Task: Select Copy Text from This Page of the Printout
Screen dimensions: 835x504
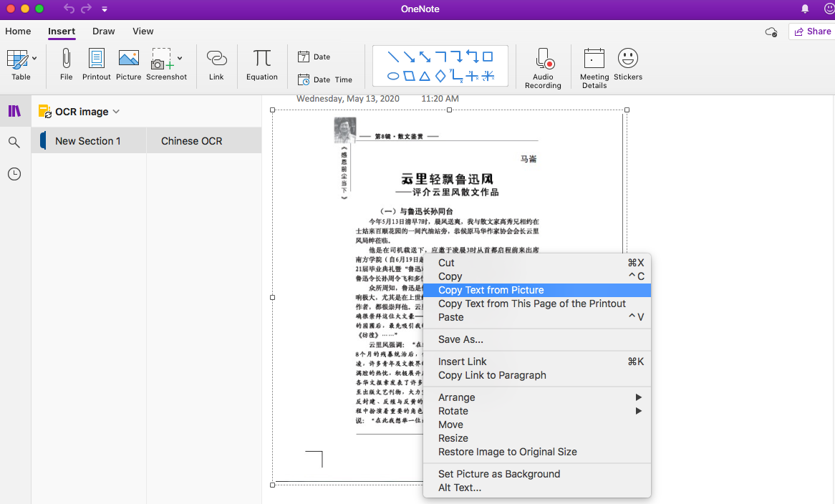Action: tap(537, 304)
